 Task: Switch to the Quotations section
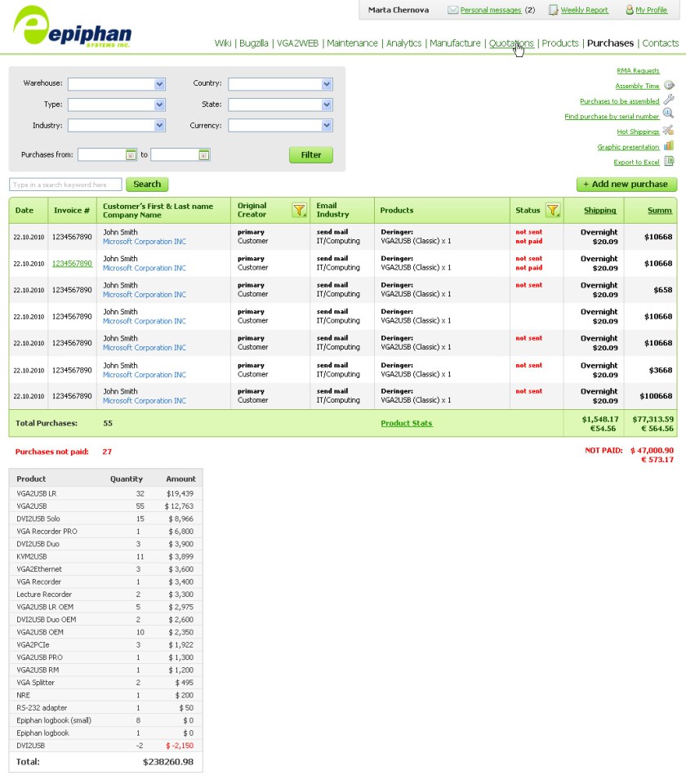click(513, 43)
